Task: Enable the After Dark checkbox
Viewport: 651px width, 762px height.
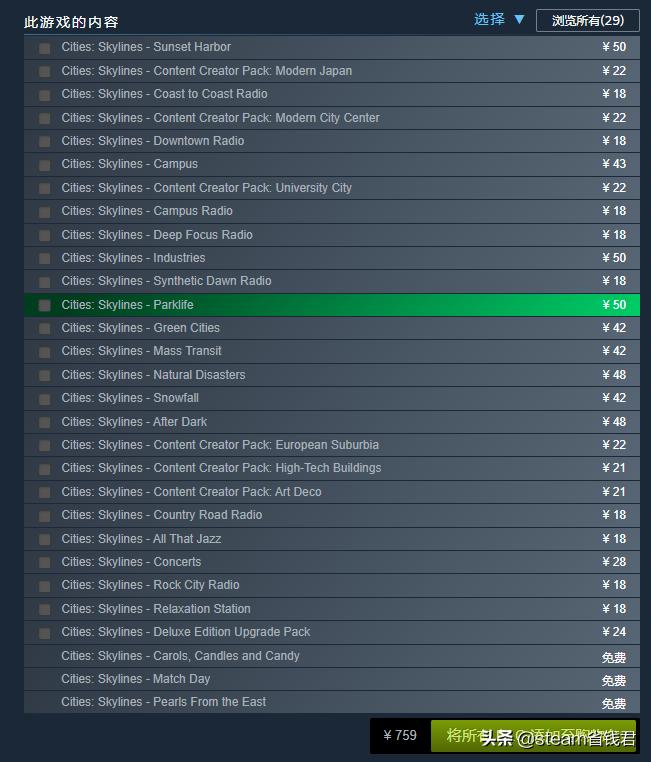Action: [x=44, y=422]
